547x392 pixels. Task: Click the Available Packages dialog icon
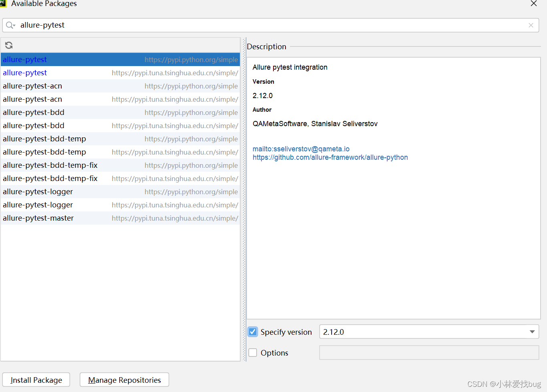click(x=4, y=4)
